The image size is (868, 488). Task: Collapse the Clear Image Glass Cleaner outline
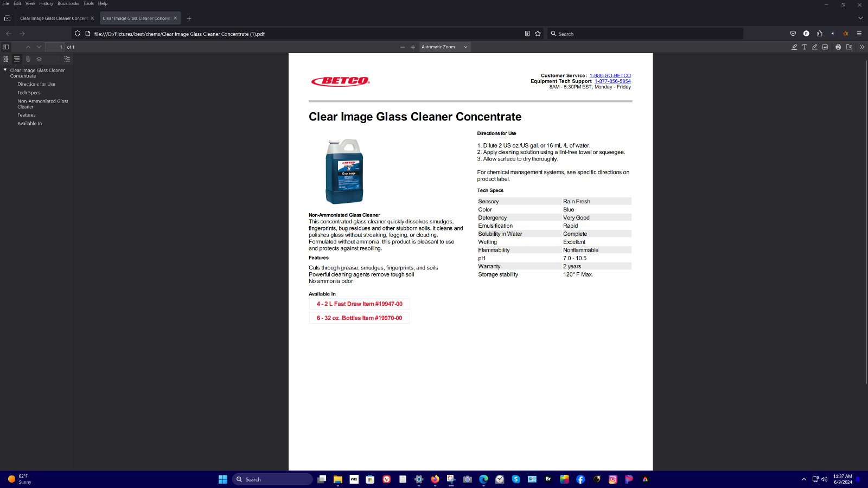point(5,70)
